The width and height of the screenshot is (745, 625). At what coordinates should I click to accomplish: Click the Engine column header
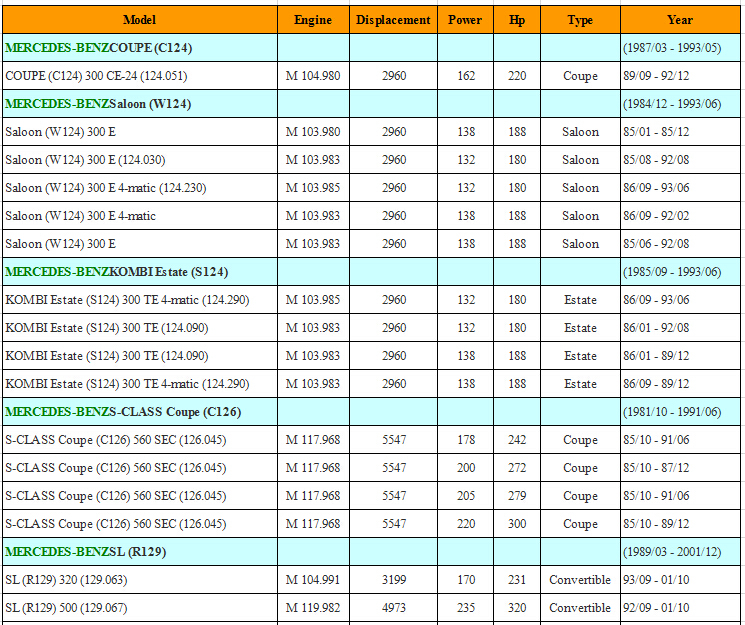click(x=313, y=20)
